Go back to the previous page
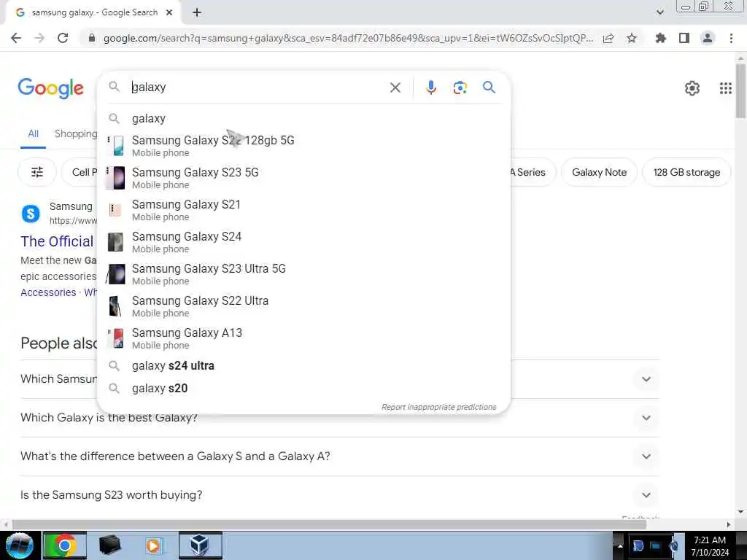Image resolution: width=747 pixels, height=560 pixels. point(16,38)
